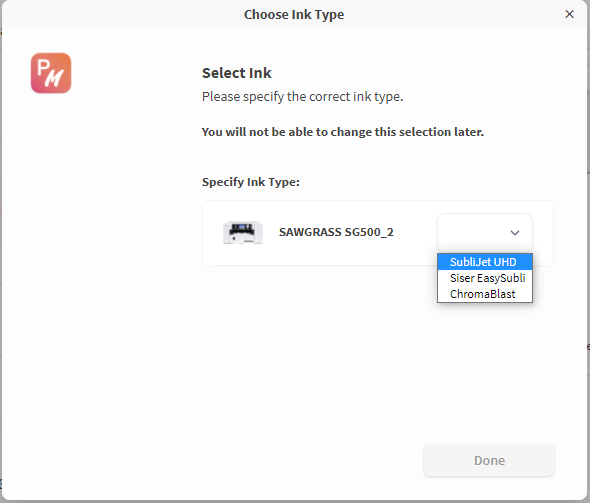Click the 'Please specify the correct ink type' text
The height and width of the screenshot is (503, 590).
[303, 97]
